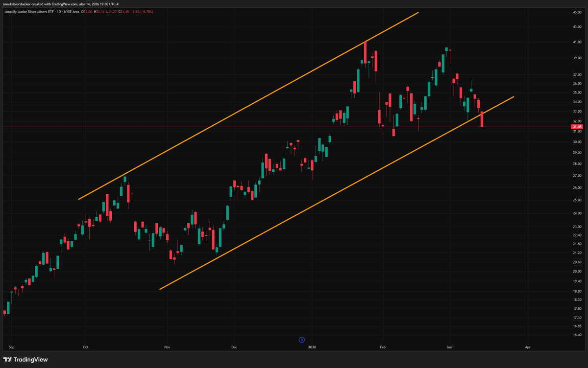Click the 28.00 price scale label
588x368 pixels.
pyautogui.click(x=577, y=164)
